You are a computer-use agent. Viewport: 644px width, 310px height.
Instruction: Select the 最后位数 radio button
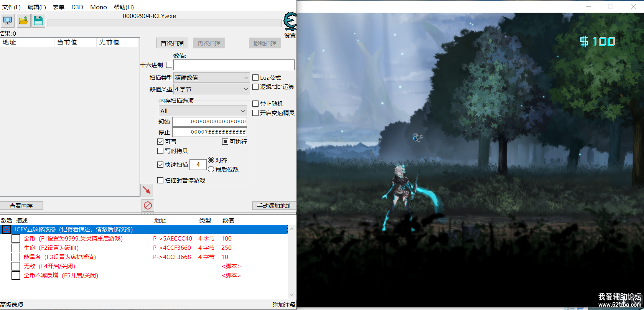[x=211, y=169]
